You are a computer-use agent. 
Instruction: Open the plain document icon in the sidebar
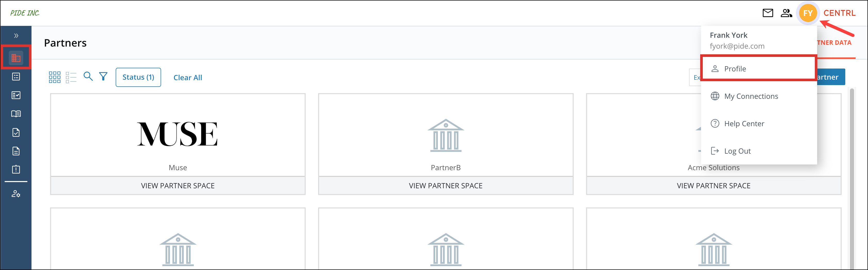pos(16,151)
